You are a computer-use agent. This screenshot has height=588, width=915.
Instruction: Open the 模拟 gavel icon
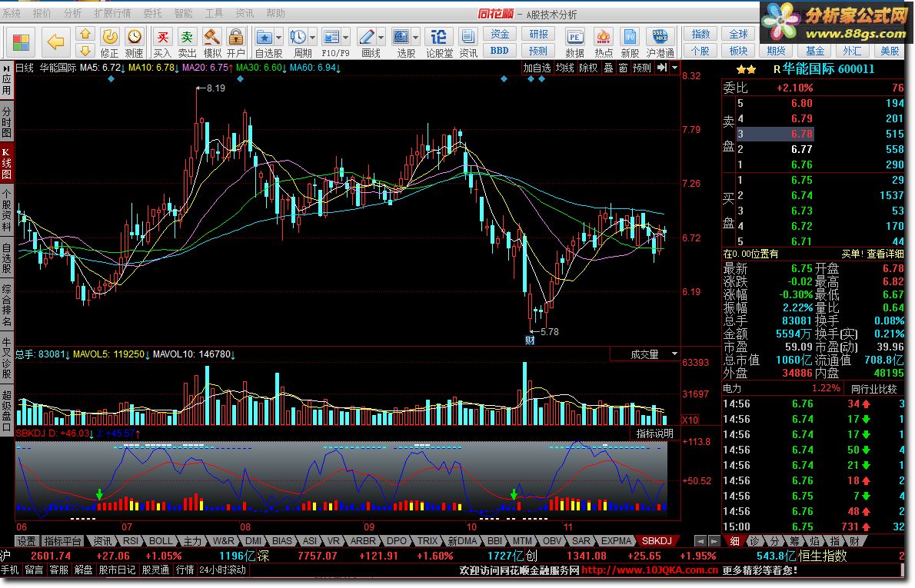pos(211,37)
